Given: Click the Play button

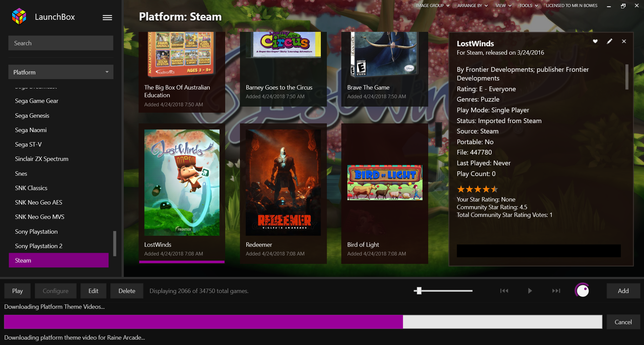Looking at the screenshot, I should 17,291.
